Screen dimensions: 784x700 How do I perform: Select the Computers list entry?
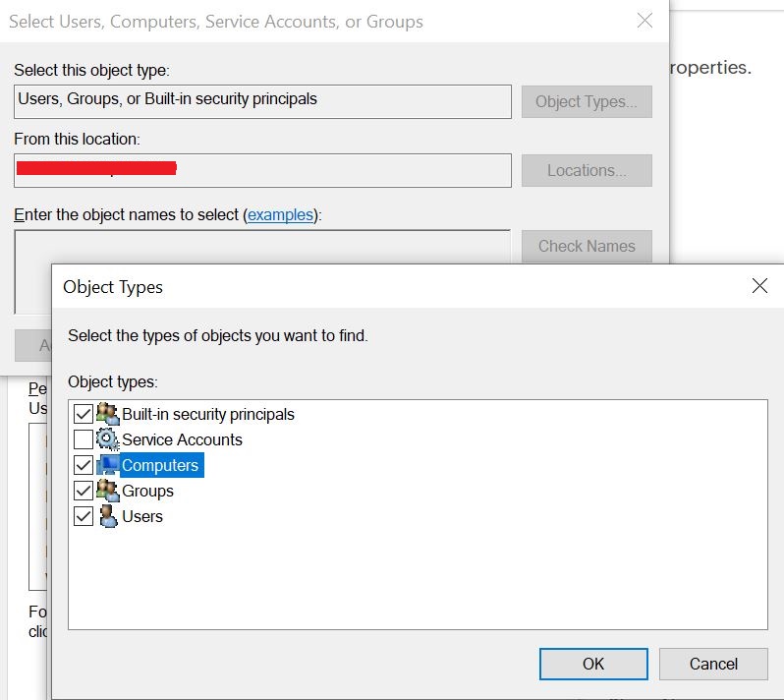point(160,465)
